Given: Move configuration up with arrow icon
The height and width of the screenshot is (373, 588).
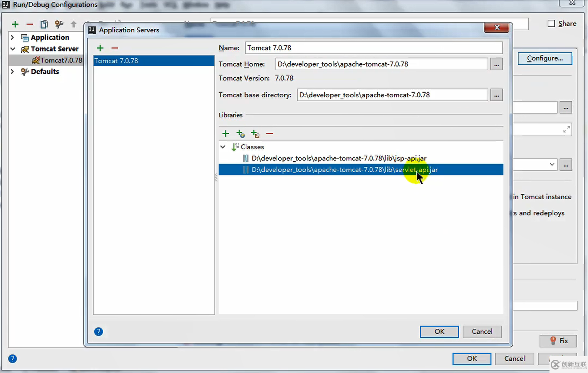Looking at the screenshot, I should pos(74,24).
